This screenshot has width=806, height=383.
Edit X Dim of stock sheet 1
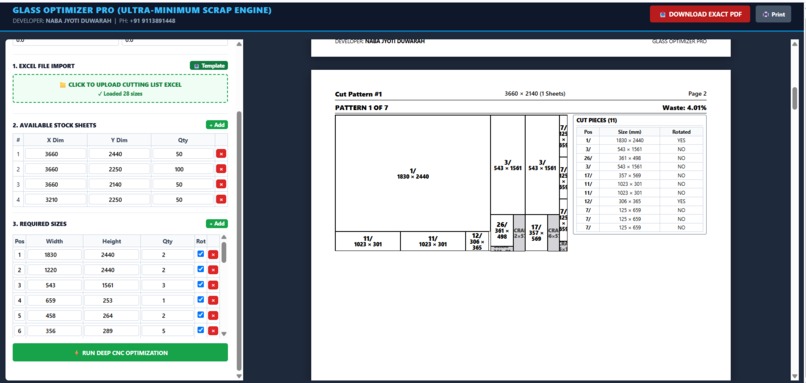(x=56, y=154)
